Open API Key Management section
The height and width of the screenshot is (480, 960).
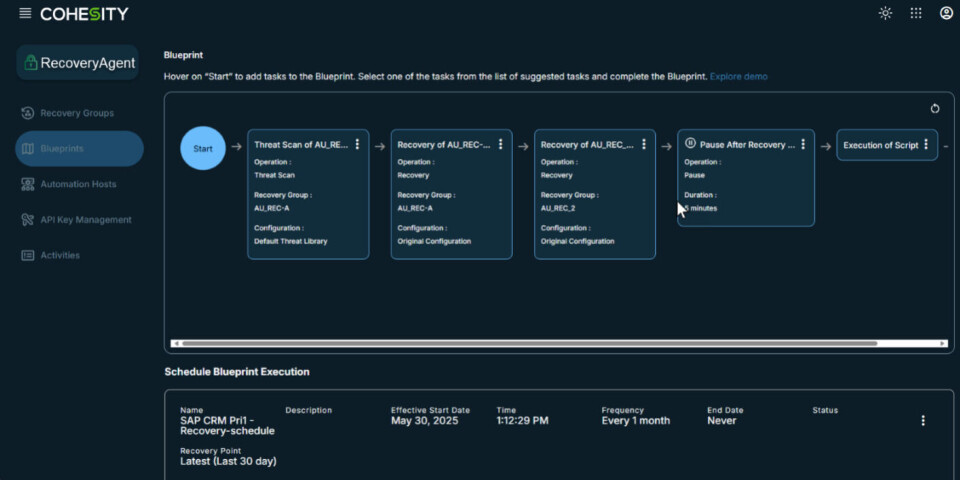coord(85,220)
